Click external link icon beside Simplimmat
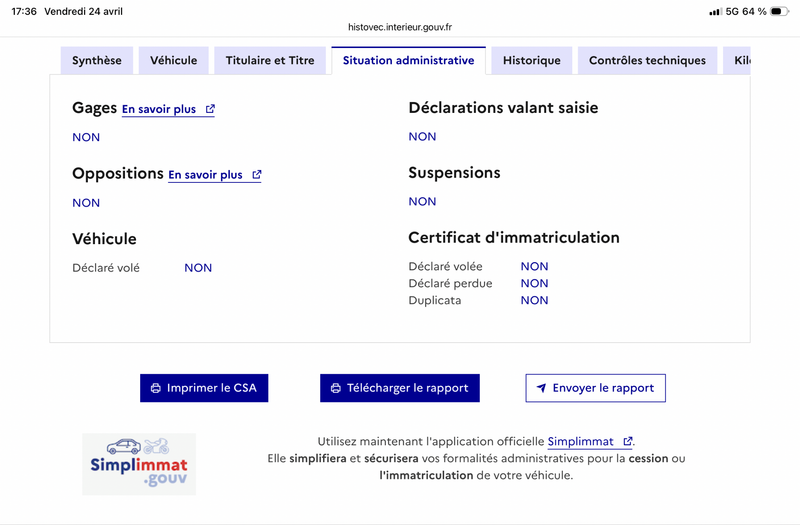Viewport: 800px width, 525px height. click(627, 442)
